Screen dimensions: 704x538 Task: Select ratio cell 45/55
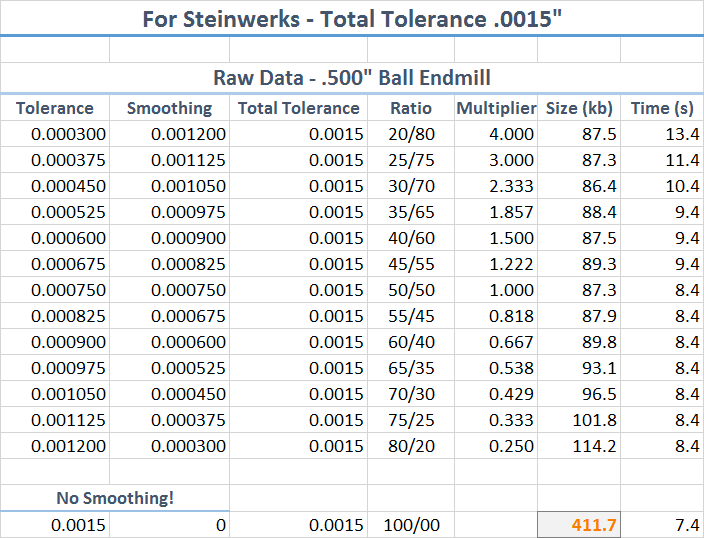coord(411,264)
